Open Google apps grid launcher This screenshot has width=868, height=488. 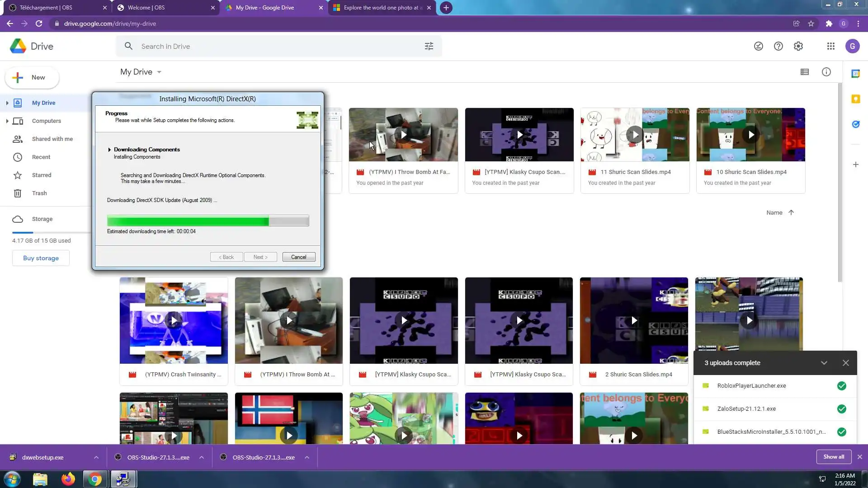pos(830,46)
